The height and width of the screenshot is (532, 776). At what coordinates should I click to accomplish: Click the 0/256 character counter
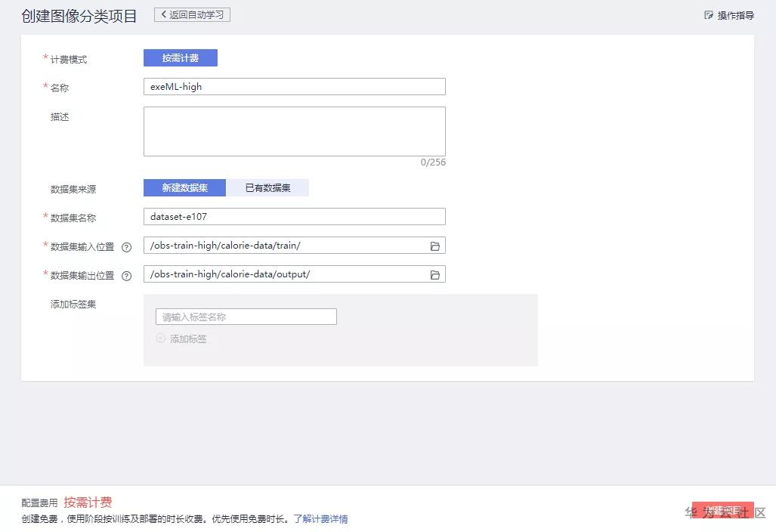[x=433, y=162]
